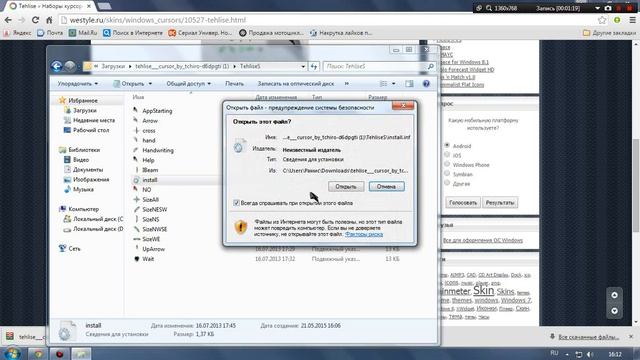Open Яндекс bookmark in bookmarks bar

pyautogui.click(x=17, y=33)
